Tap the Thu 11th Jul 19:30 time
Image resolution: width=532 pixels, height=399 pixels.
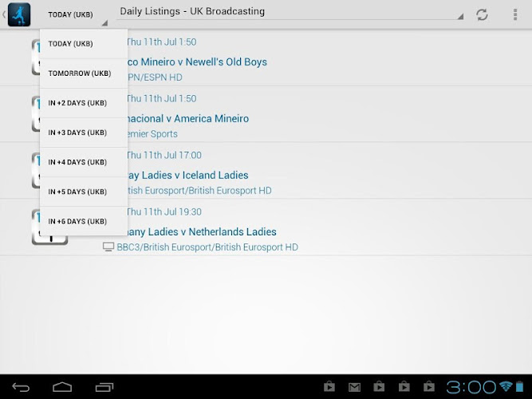click(164, 212)
